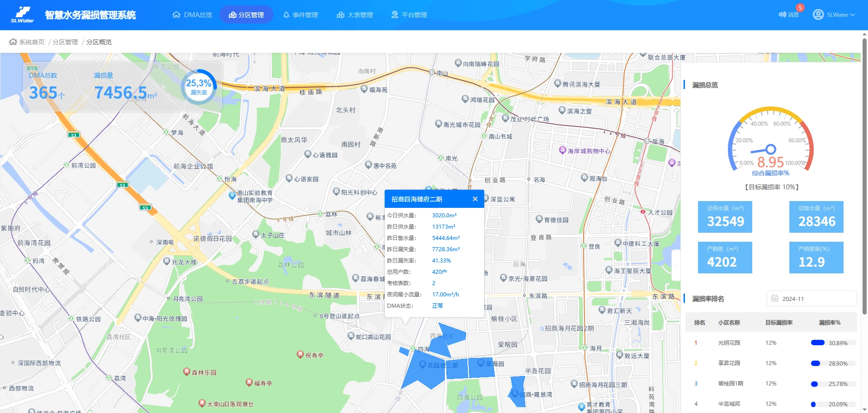Click the 兆龙大楼 map marker
868x413 pixels.
point(166,261)
